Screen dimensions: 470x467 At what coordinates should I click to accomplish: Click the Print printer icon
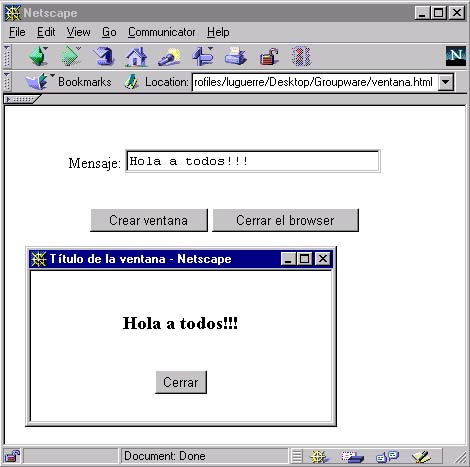point(235,56)
